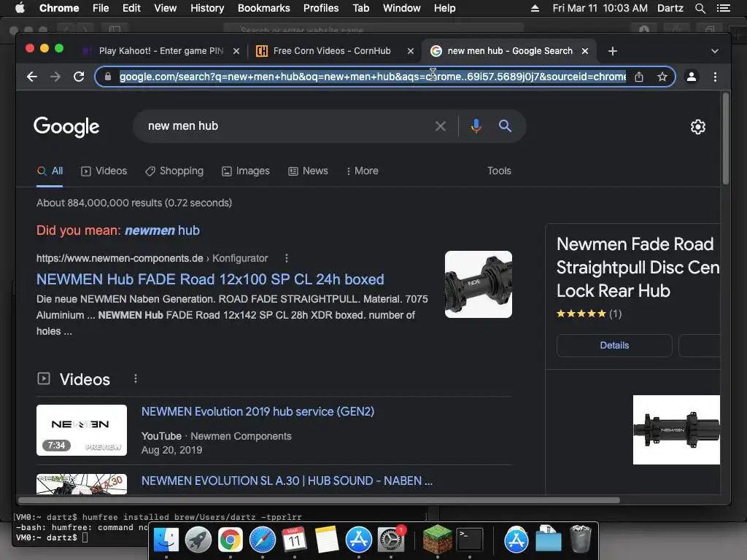
Task: Click the hub thumbnail beside first result
Action: pos(479,284)
